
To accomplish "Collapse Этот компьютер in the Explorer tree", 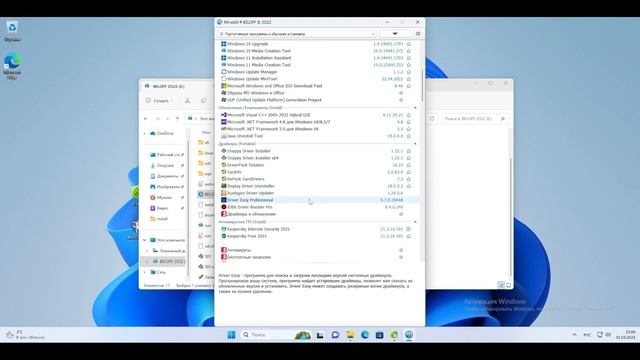I will point(144,240).
